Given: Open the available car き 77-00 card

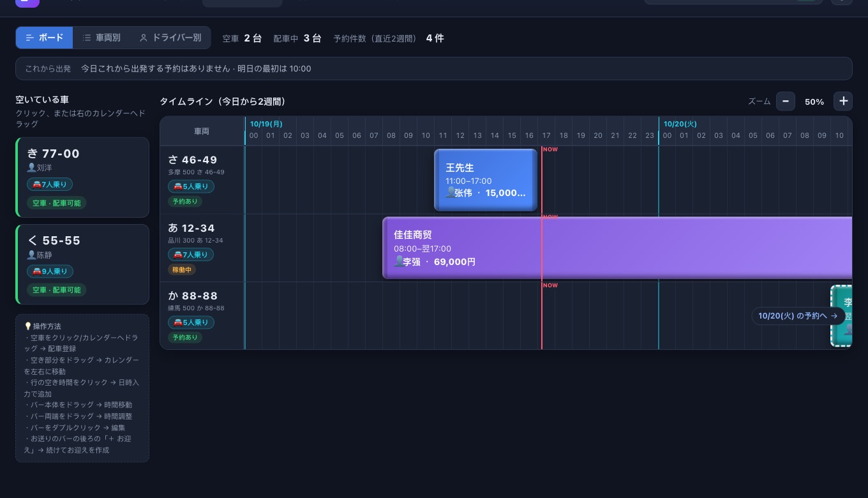Looking at the screenshot, I should point(82,177).
